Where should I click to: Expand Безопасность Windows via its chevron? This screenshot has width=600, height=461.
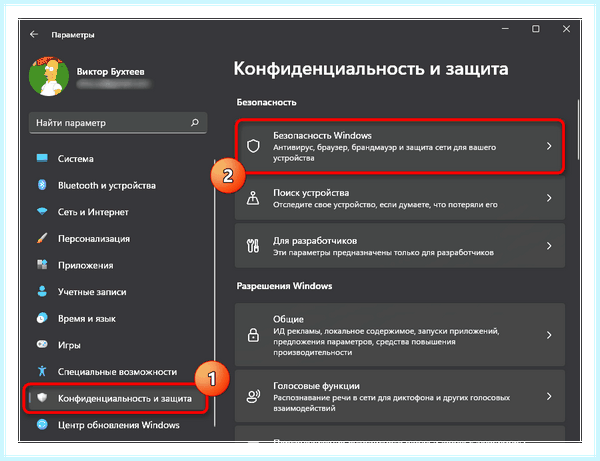click(549, 146)
